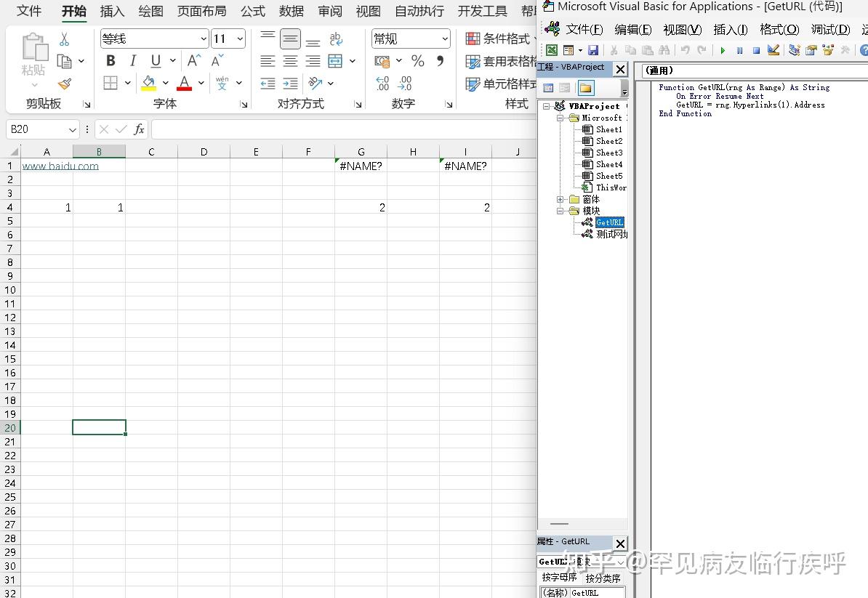Image resolution: width=868 pixels, height=598 pixels.
Task: Open the Design Mode icon on VBA toolbar
Action: [x=773, y=50]
